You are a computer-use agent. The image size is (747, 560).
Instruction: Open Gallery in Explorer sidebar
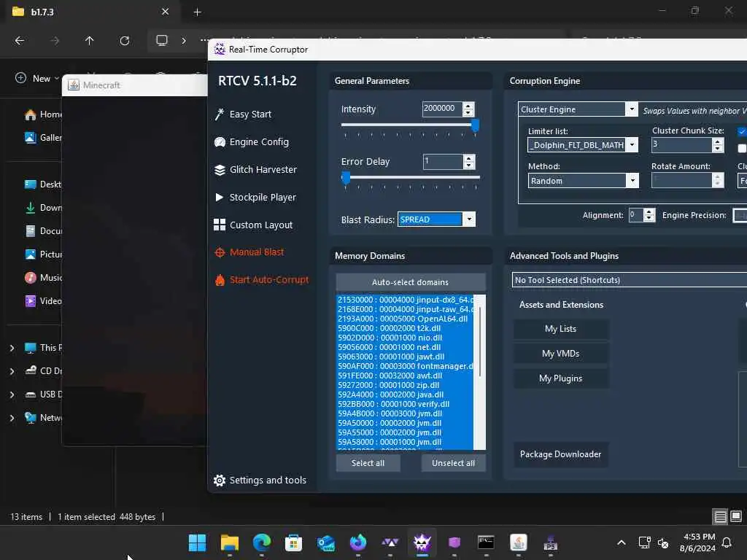pos(43,138)
